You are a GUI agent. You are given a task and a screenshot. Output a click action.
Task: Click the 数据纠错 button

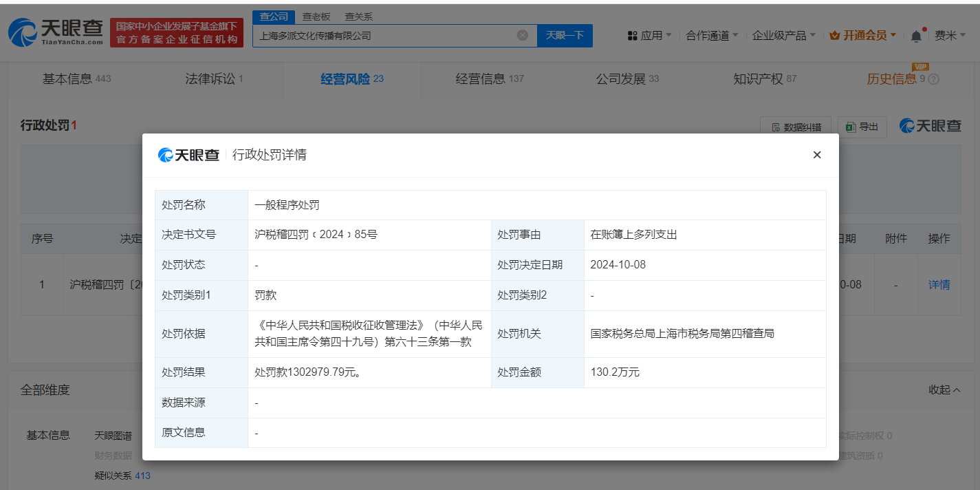point(796,127)
